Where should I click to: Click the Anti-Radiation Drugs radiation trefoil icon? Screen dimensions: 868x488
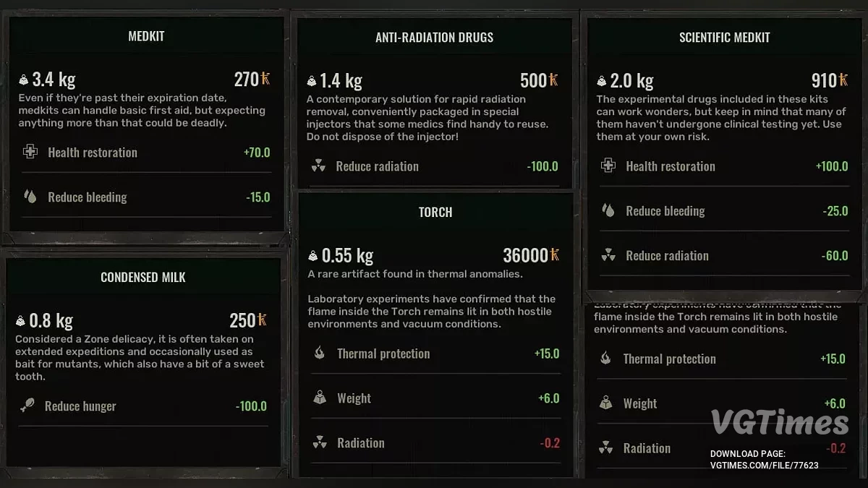318,166
